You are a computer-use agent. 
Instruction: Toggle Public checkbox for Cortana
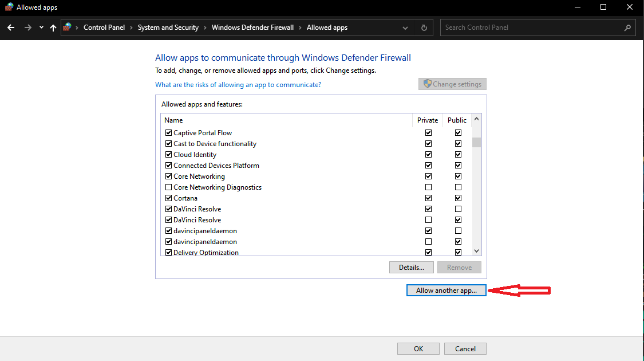(458, 198)
